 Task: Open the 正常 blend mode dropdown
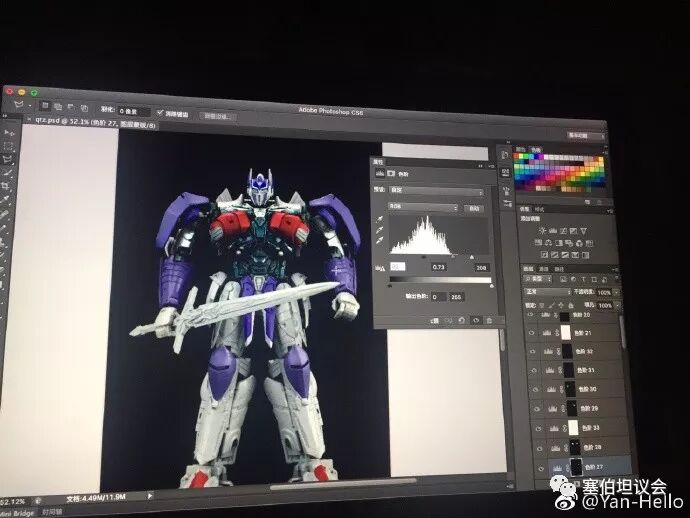coord(547,292)
